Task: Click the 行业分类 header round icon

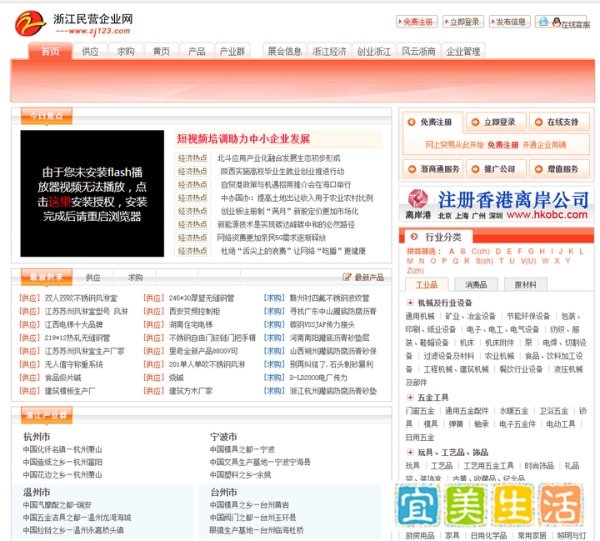Action: tap(414, 237)
